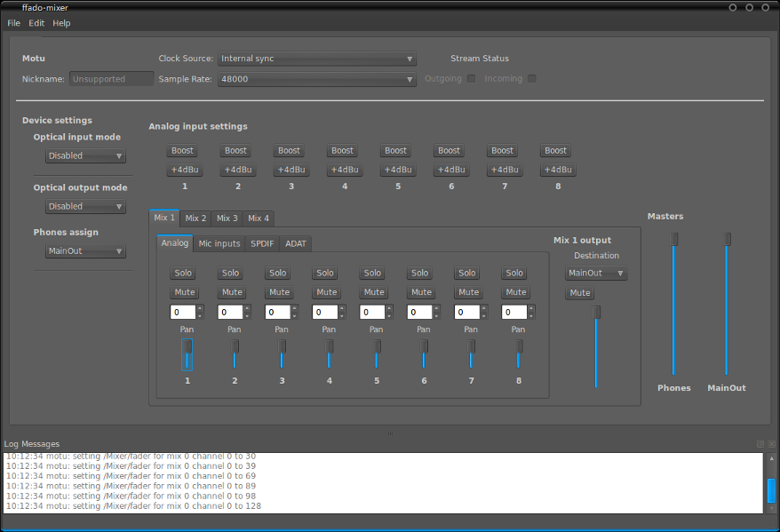Toggle +4dBu level for input 4
Viewport: 780px width, 532px height.
(x=345, y=170)
